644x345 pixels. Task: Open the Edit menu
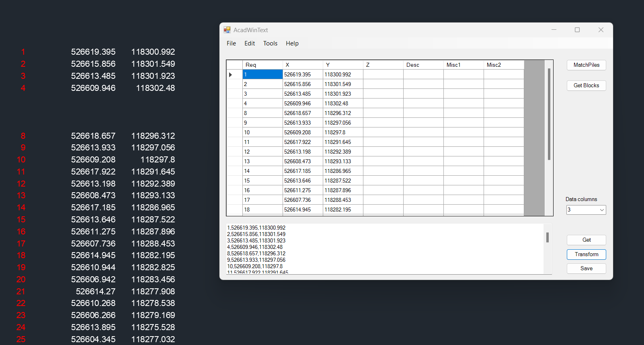pyautogui.click(x=250, y=43)
